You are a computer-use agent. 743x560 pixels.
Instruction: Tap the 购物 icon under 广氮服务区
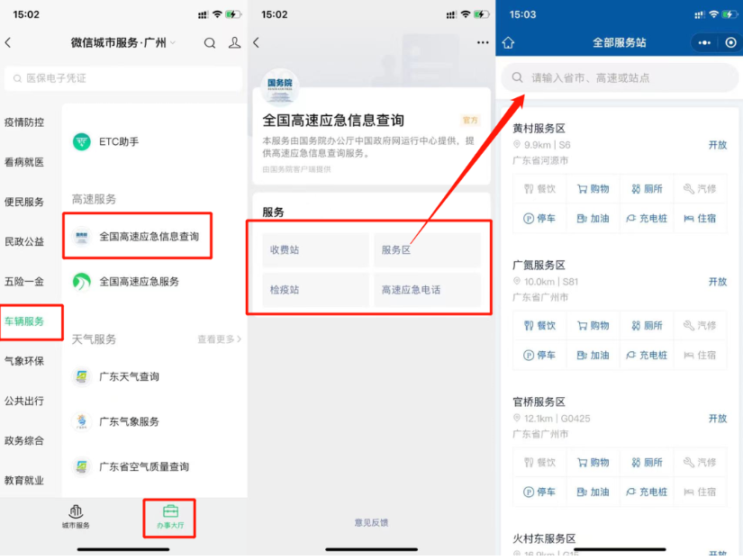coord(582,326)
